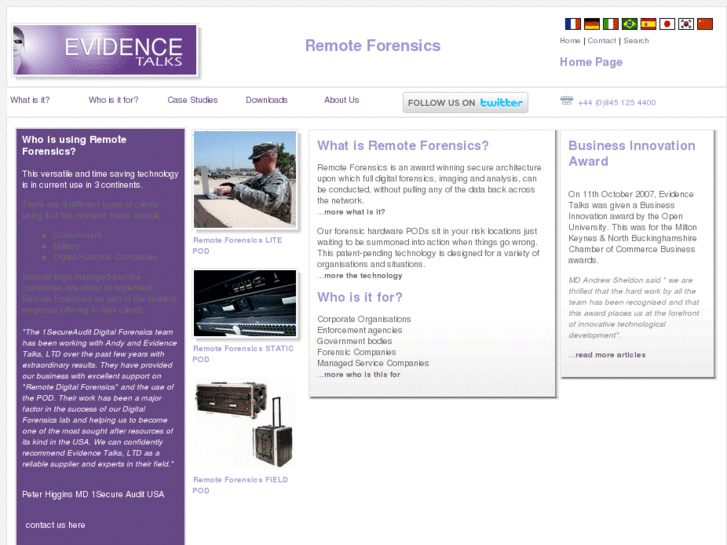Click the Evidence Talks logo banner

pyautogui.click(x=105, y=50)
